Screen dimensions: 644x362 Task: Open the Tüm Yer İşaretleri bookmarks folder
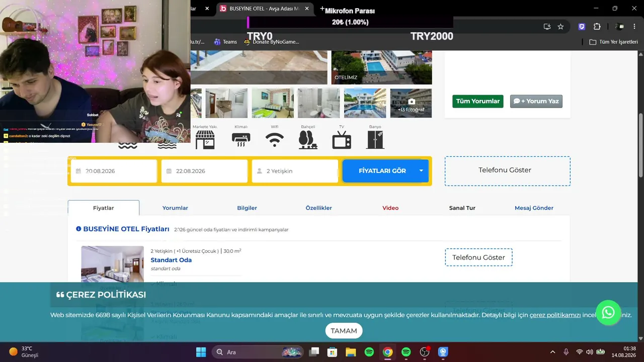(614, 42)
